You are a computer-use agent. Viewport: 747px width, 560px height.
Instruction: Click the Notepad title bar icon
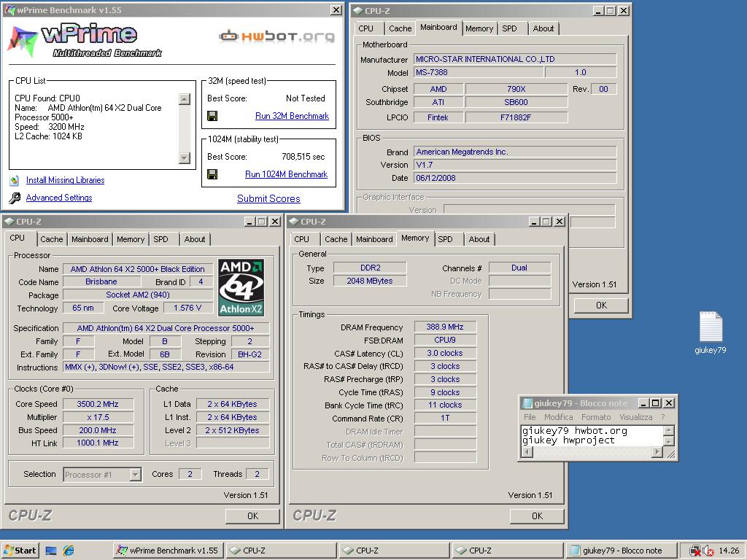(x=527, y=403)
